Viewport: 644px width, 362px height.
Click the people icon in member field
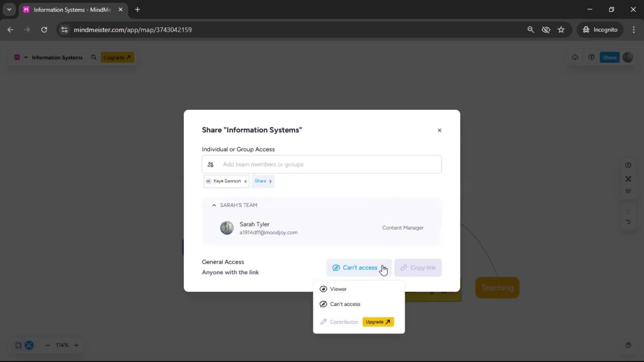[211, 165]
